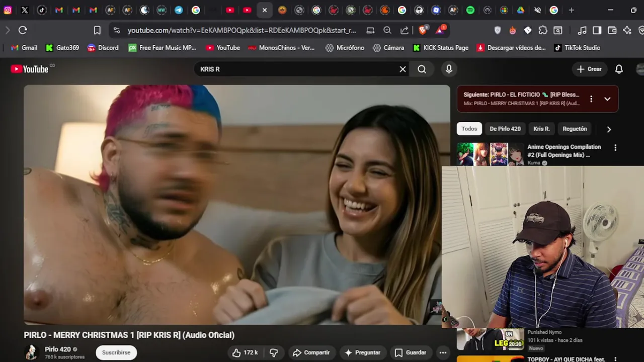644x362 pixels.
Task: Click the YouTube URL address field
Action: pos(242,30)
